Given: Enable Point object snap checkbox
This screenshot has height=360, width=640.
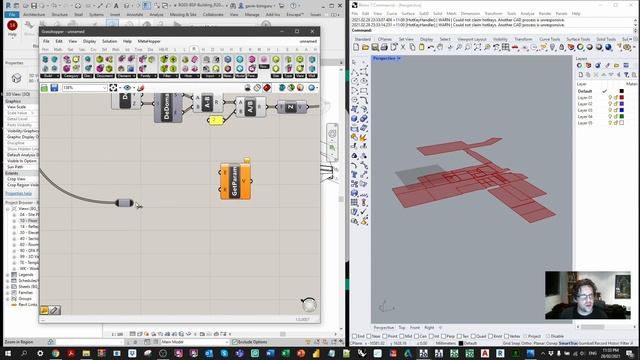Looking at the screenshot, I should [384, 336].
